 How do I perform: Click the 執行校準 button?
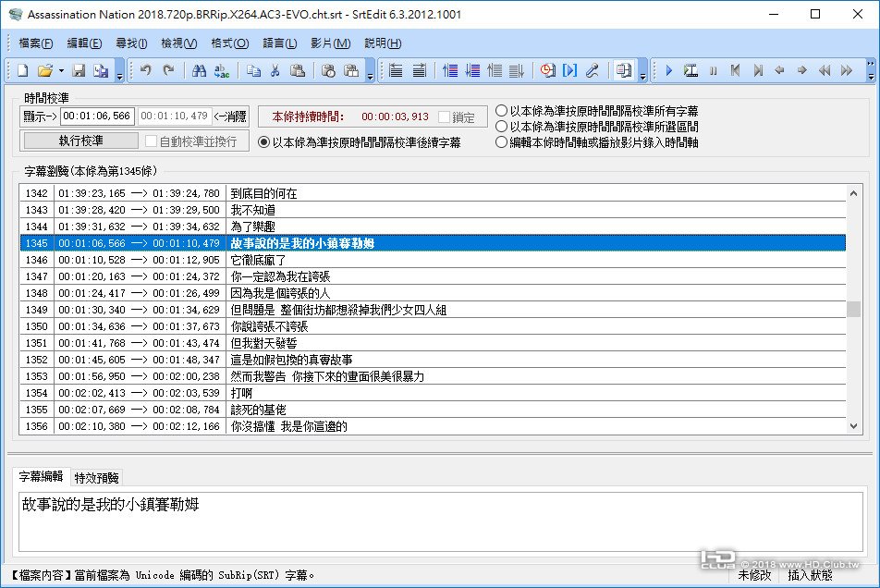[x=81, y=141]
